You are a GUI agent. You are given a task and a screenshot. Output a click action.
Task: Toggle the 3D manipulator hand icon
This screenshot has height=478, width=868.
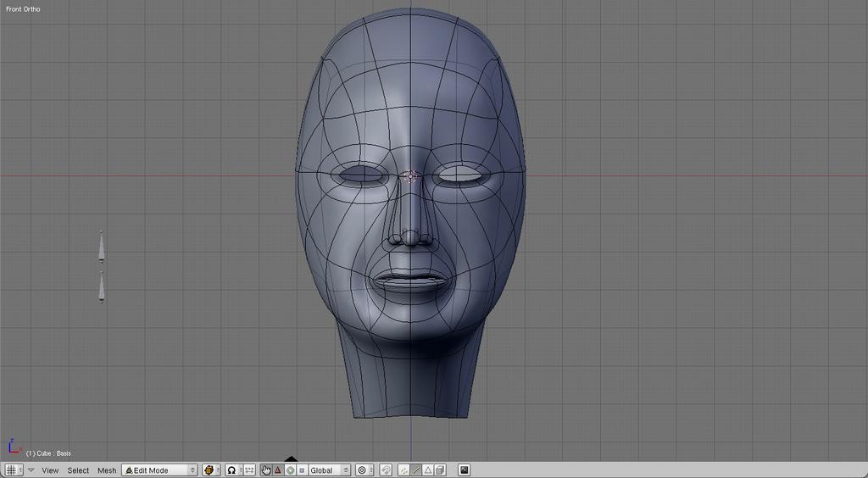[x=266, y=470]
